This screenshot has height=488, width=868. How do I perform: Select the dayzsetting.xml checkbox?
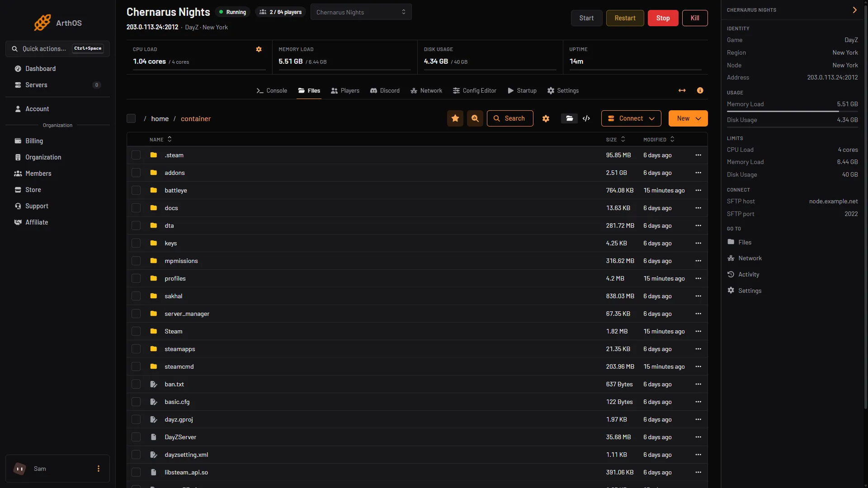pyautogui.click(x=136, y=455)
